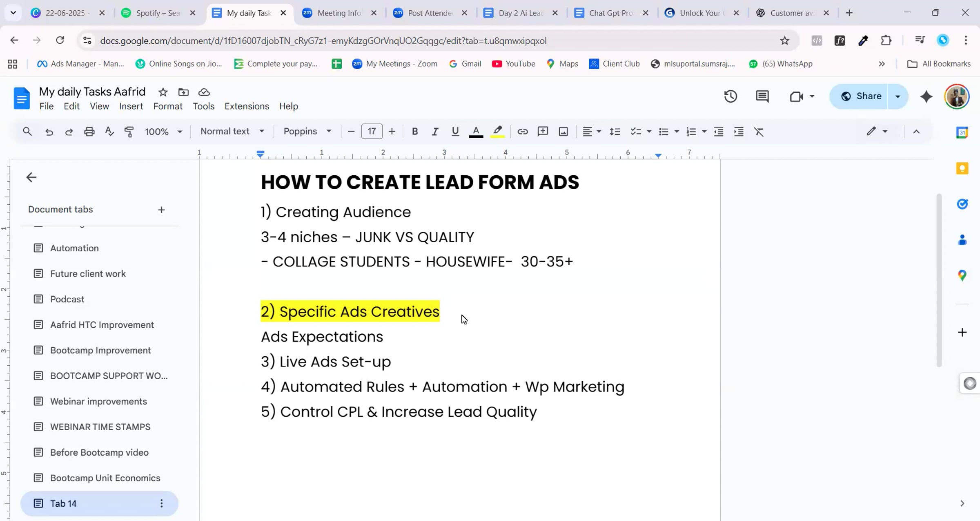Click the Gemini sparkle icon
The width and height of the screenshot is (980, 521).
926,96
